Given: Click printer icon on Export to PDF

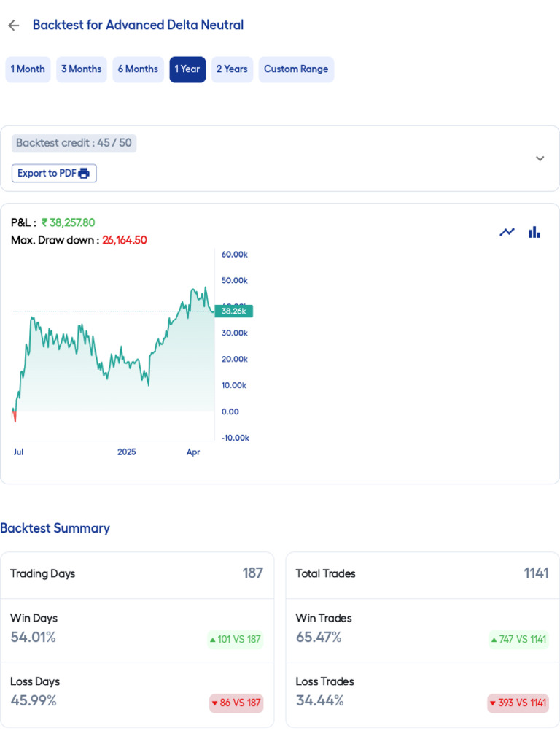Looking at the screenshot, I should [84, 174].
